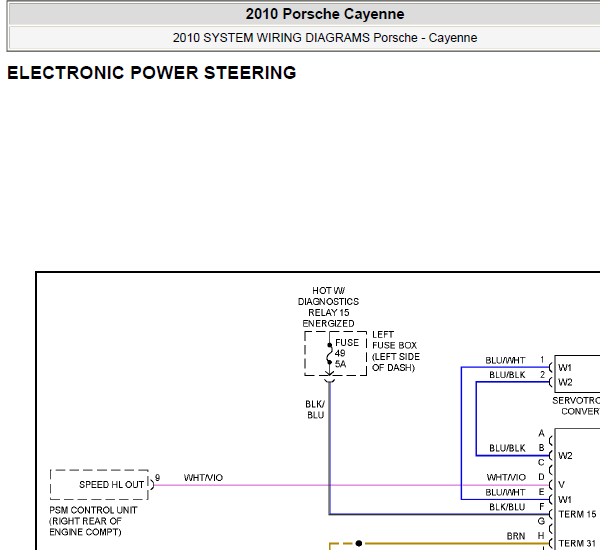Click pin number 9 beside SPEED HL OUT
The width and height of the screenshot is (600, 550).
pos(157,478)
